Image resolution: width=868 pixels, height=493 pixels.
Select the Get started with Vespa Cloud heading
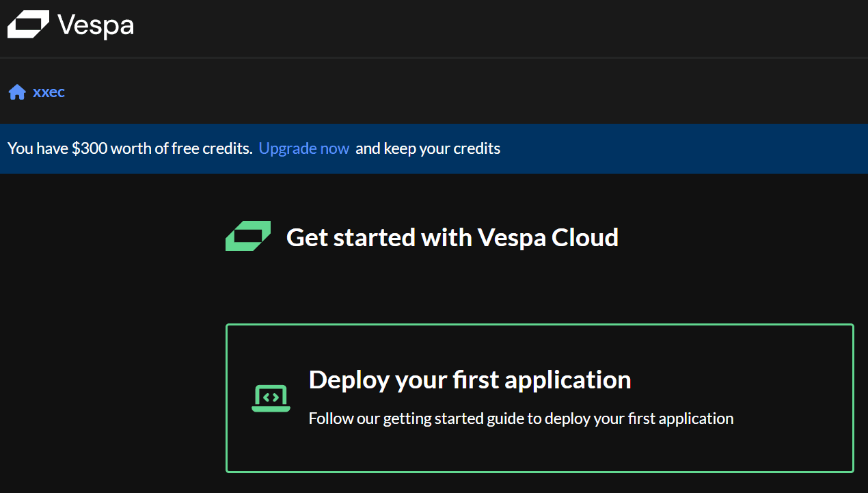(x=452, y=237)
